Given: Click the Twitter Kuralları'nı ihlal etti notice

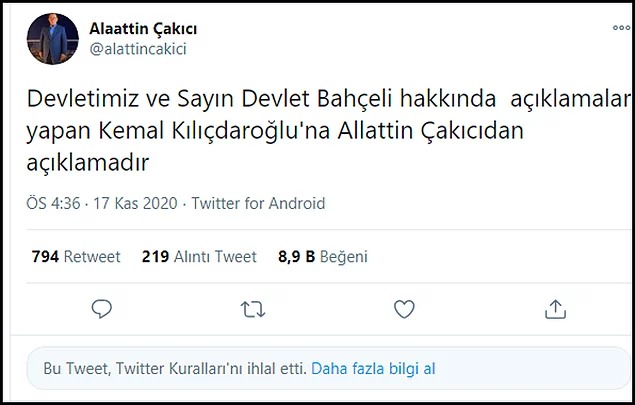Looking at the screenshot, I should click(175, 368).
